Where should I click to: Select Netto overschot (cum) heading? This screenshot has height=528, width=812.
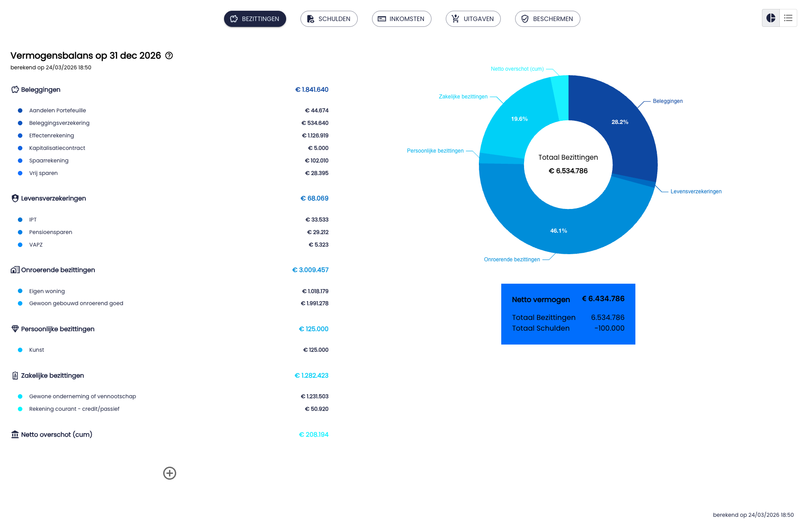(x=57, y=434)
